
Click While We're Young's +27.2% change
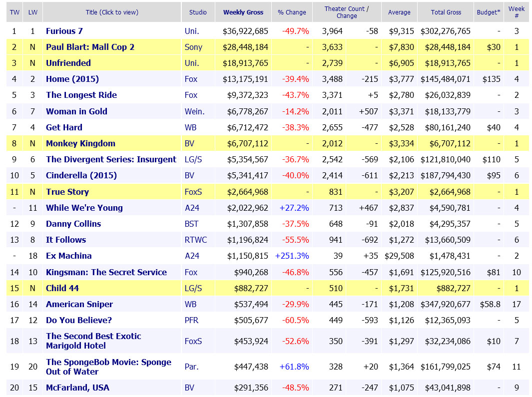coord(294,208)
